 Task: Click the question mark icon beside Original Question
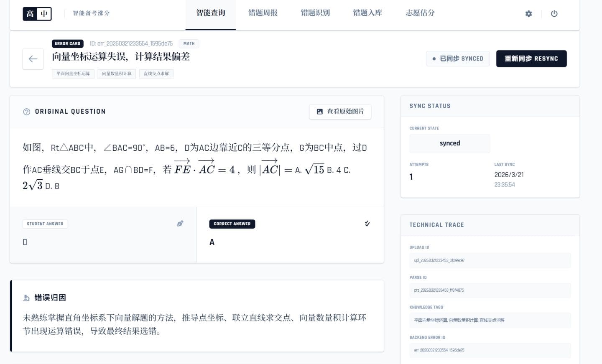click(27, 112)
